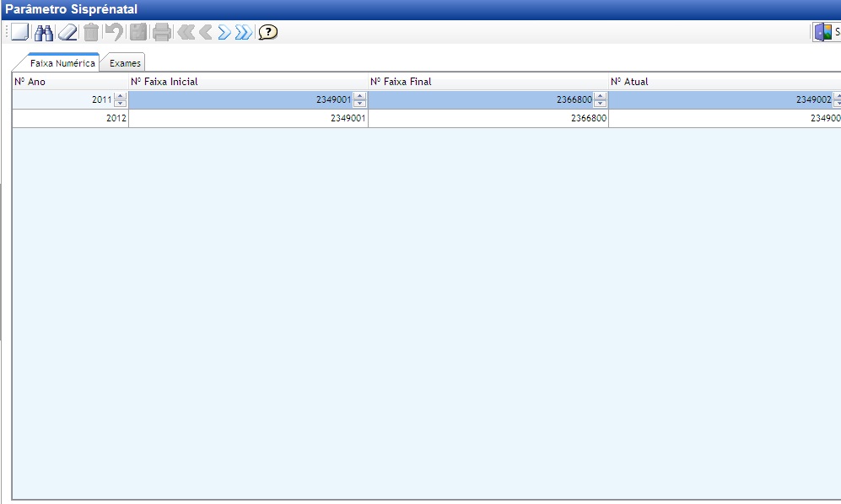Click the door exit icon at toolbar right

pyautogui.click(x=823, y=32)
